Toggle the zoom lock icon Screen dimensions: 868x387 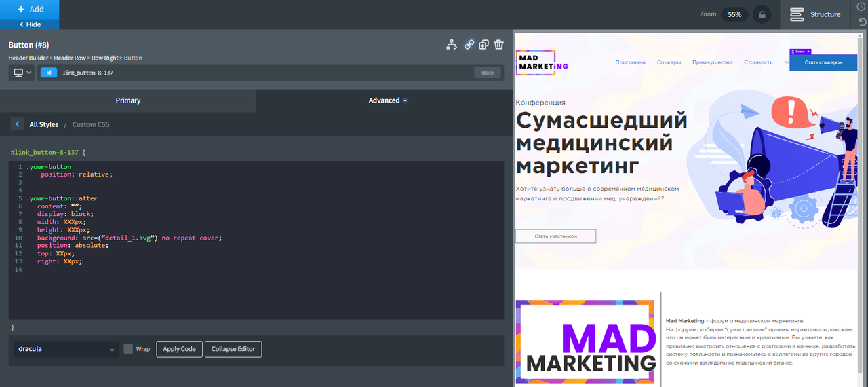(x=762, y=14)
